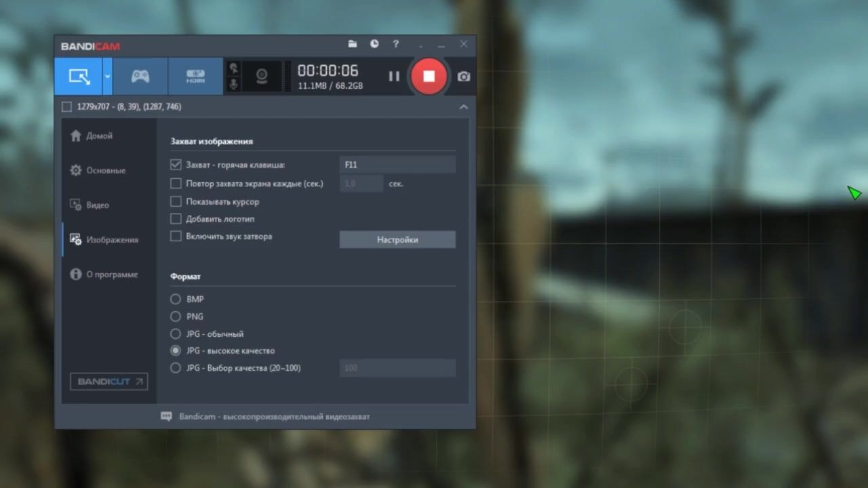Viewport: 868px width, 488px height.
Task: Select the PNG format radio button
Action: pos(176,317)
